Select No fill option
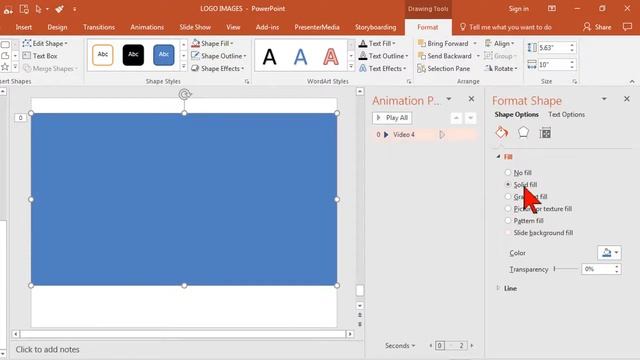 (x=518, y=173)
